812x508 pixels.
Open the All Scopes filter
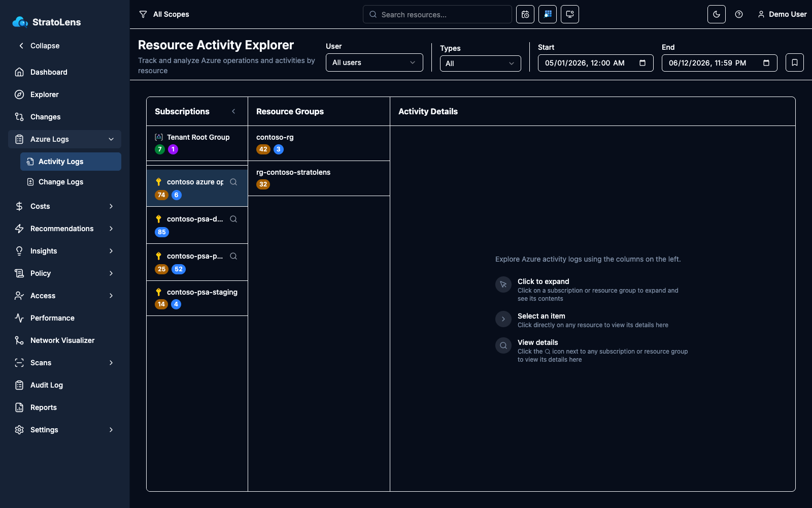(x=164, y=14)
